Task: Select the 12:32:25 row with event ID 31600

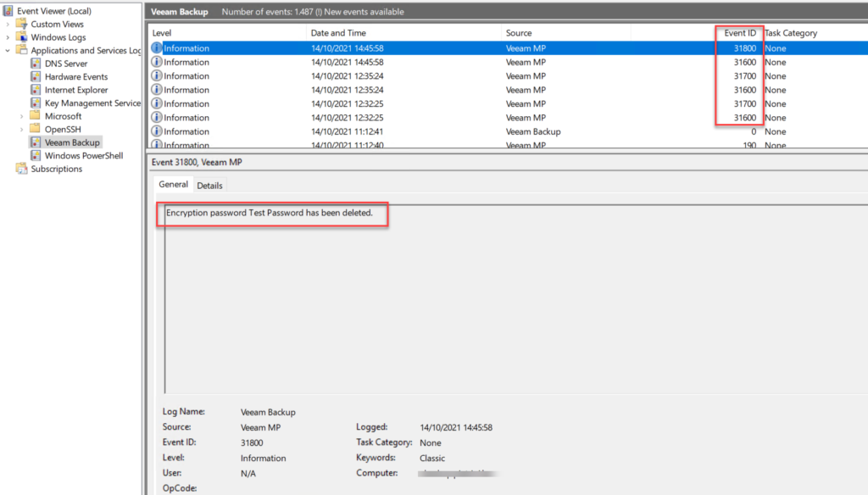Action: (508, 117)
